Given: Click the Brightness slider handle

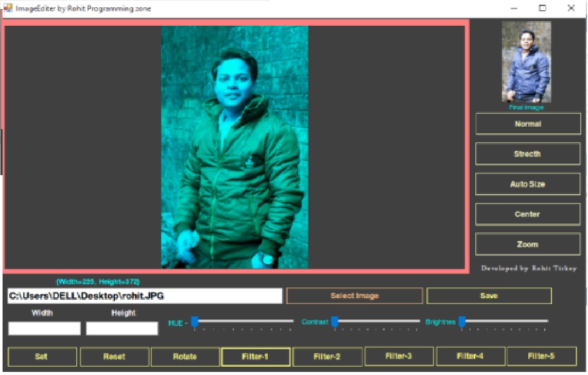Looking at the screenshot, I should (462, 321).
